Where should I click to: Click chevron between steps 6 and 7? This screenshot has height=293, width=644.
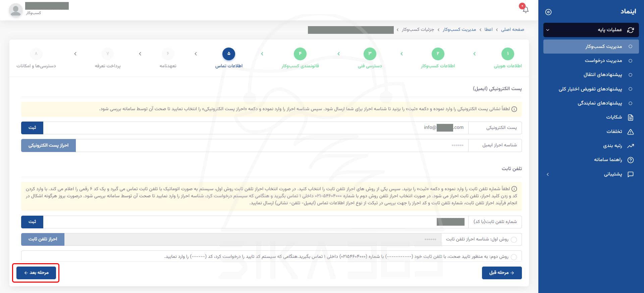click(140, 54)
